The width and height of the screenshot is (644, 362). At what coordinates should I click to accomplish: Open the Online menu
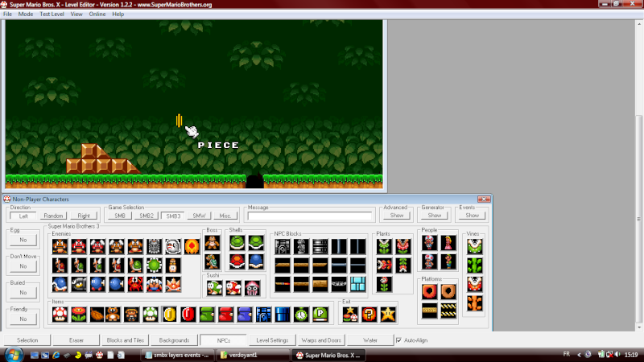point(97,14)
